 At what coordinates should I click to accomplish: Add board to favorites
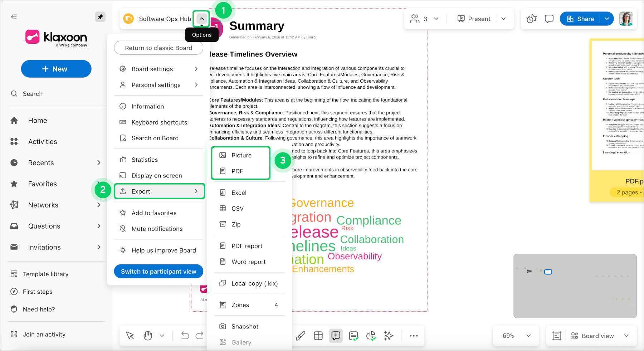[154, 213]
